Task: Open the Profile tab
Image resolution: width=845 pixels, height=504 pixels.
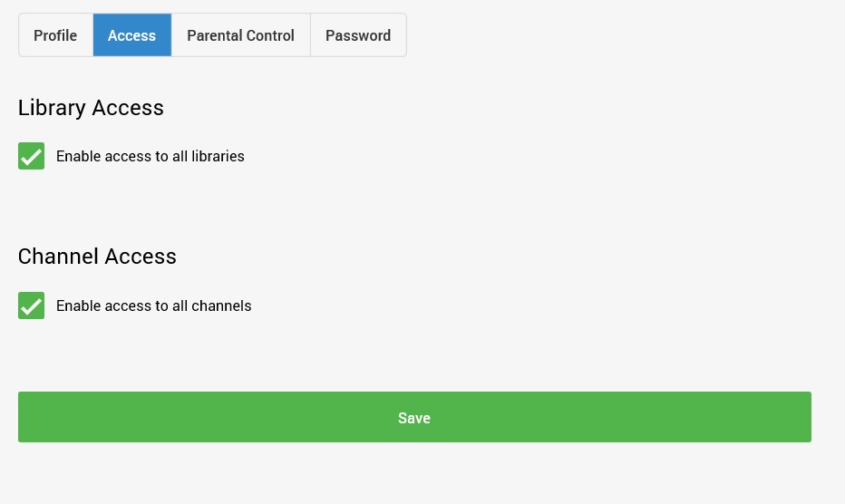Action: (55, 35)
